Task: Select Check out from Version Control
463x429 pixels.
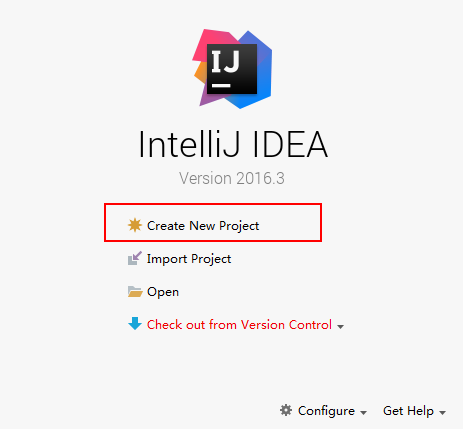Action: click(x=239, y=325)
